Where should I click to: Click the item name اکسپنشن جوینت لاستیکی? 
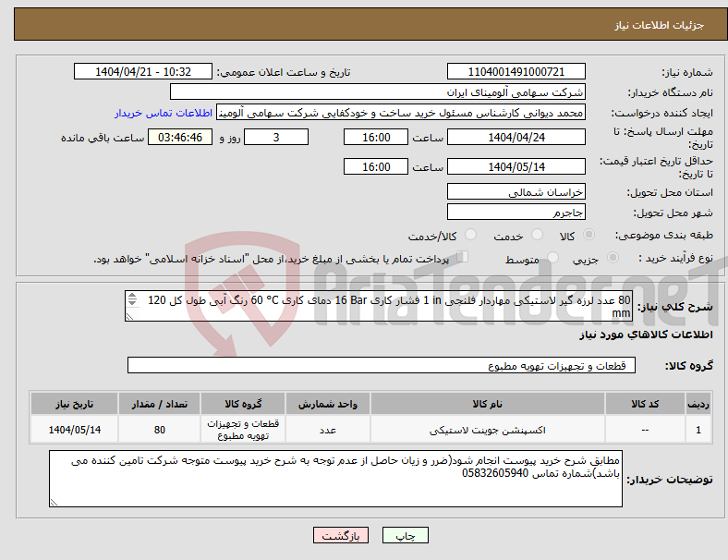488,430
